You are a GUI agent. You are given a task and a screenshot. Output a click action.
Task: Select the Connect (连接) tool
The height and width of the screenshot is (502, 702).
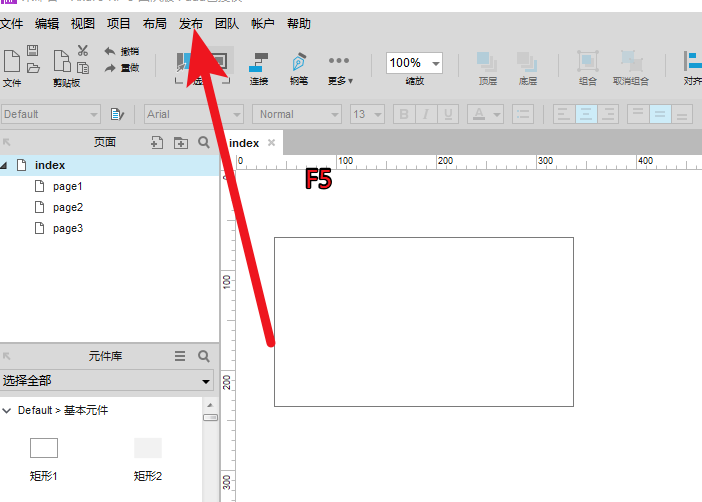point(259,66)
